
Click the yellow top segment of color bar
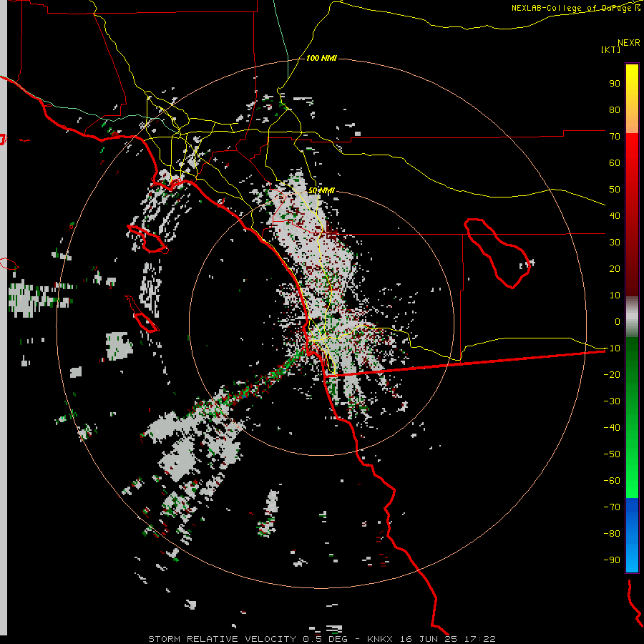point(632,99)
